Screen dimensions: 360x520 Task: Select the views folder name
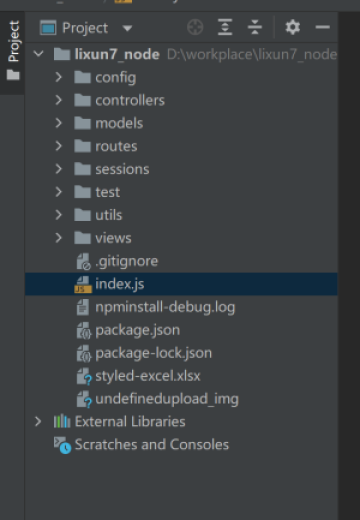(x=113, y=238)
